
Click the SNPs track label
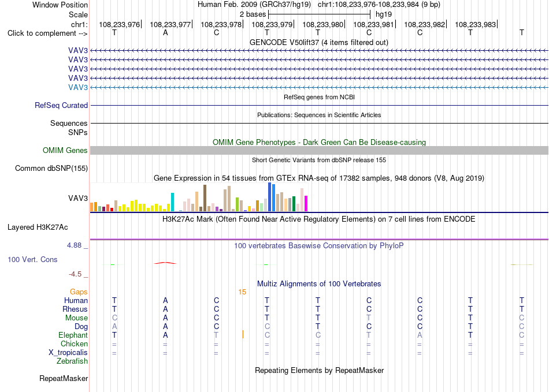[78, 133]
